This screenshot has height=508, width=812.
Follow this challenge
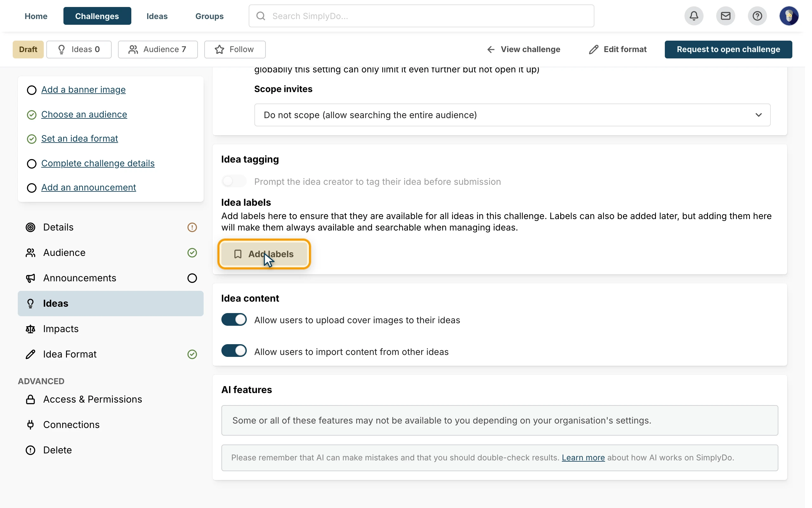click(235, 50)
